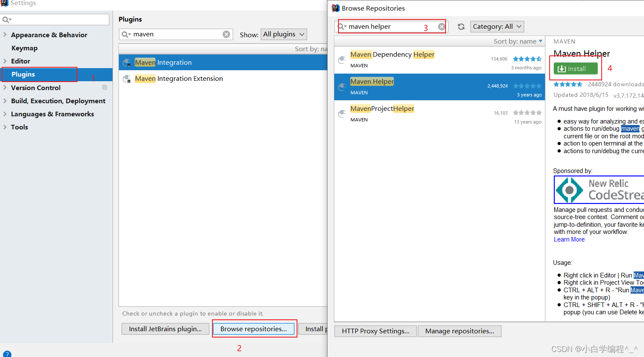Click search magnifier in Browse Repositories field

point(342,27)
